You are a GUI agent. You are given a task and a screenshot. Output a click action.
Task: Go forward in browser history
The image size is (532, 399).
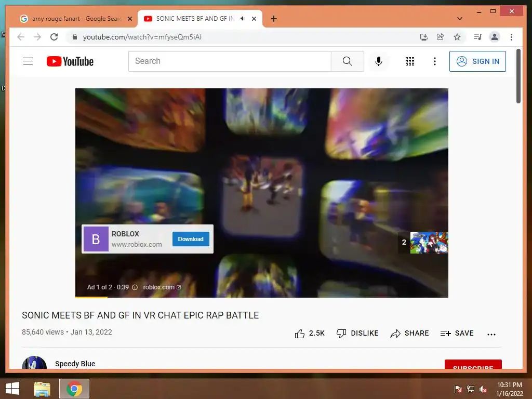pos(37,37)
